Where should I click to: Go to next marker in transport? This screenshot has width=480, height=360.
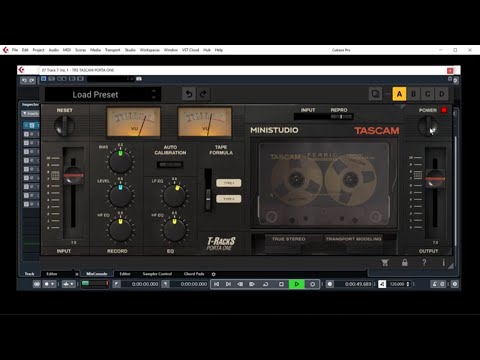click(x=228, y=284)
